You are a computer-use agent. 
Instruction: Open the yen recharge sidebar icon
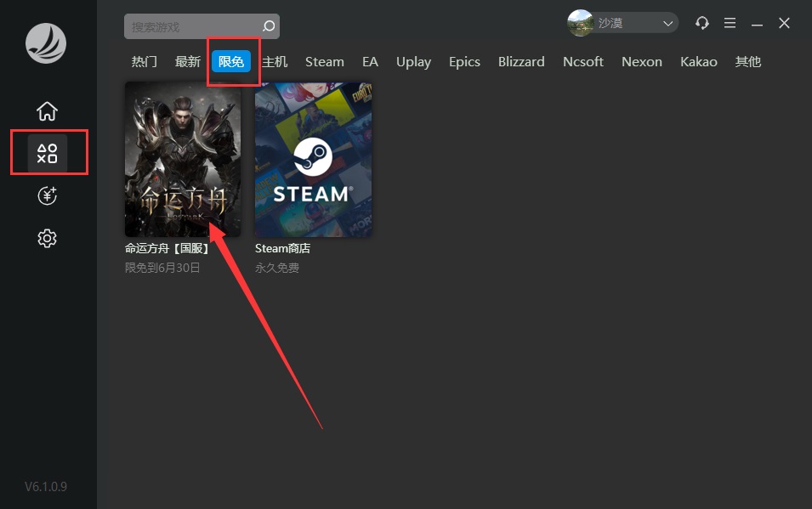click(47, 195)
